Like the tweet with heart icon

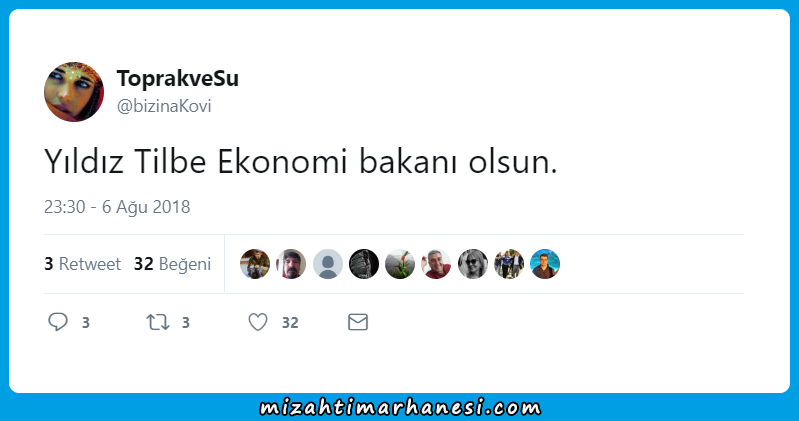coord(258,322)
